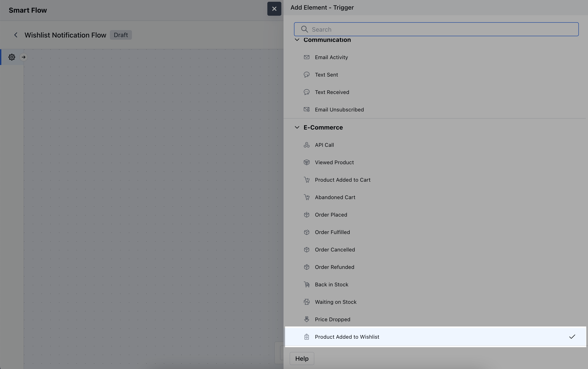588x369 pixels.
Task: Select the Order Placed trigger
Action: tap(331, 215)
